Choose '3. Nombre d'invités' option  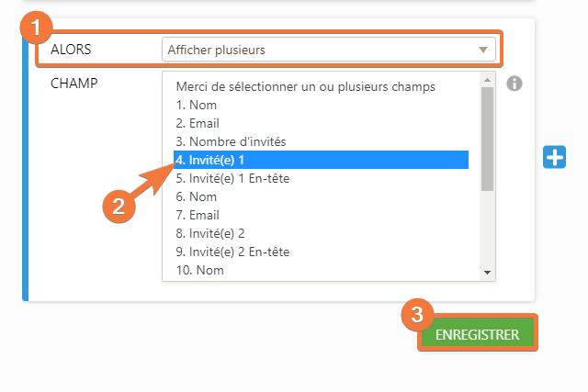(x=231, y=141)
